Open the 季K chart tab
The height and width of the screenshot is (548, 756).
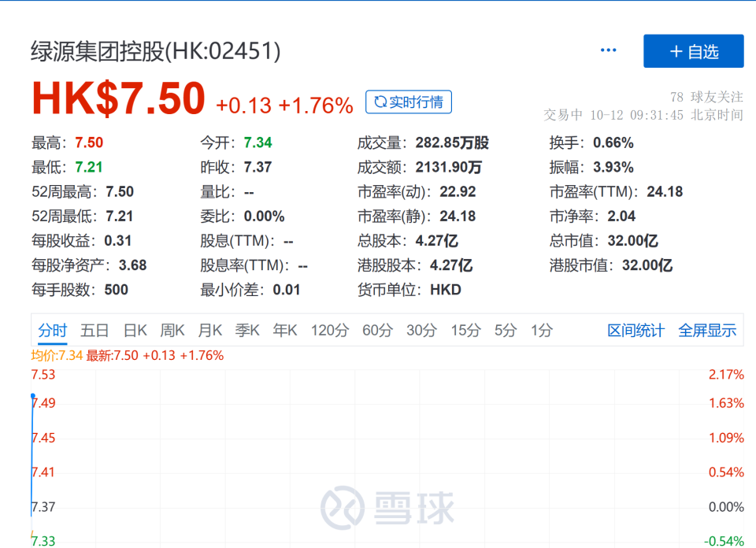247,331
